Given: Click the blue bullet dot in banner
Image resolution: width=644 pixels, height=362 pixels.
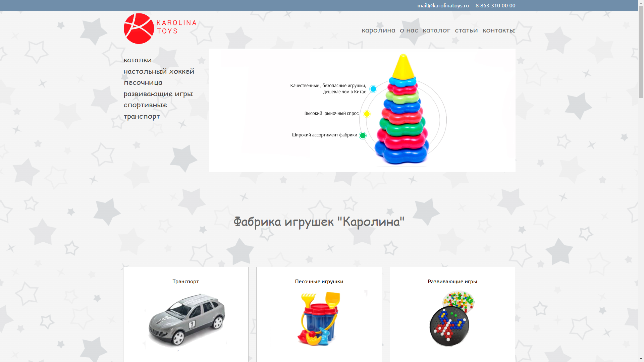Looking at the screenshot, I should (373, 89).
